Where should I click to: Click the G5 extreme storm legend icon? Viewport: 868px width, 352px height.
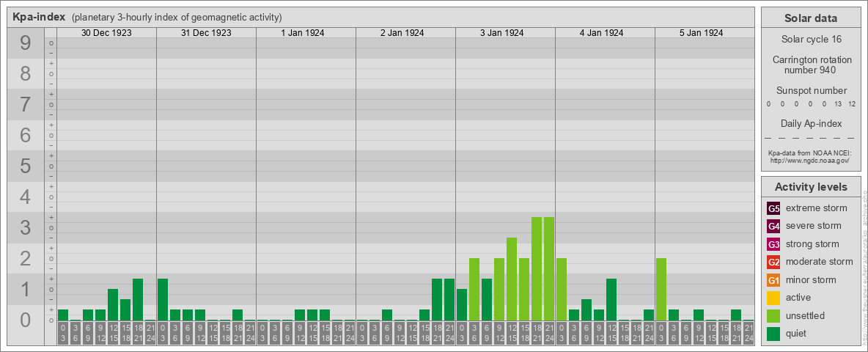tap(774, 209)
